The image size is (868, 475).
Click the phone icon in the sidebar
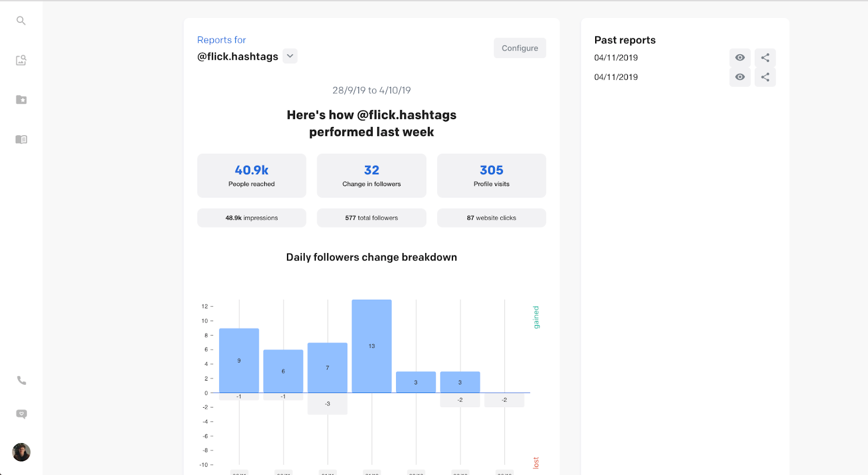tap(21, 381)
